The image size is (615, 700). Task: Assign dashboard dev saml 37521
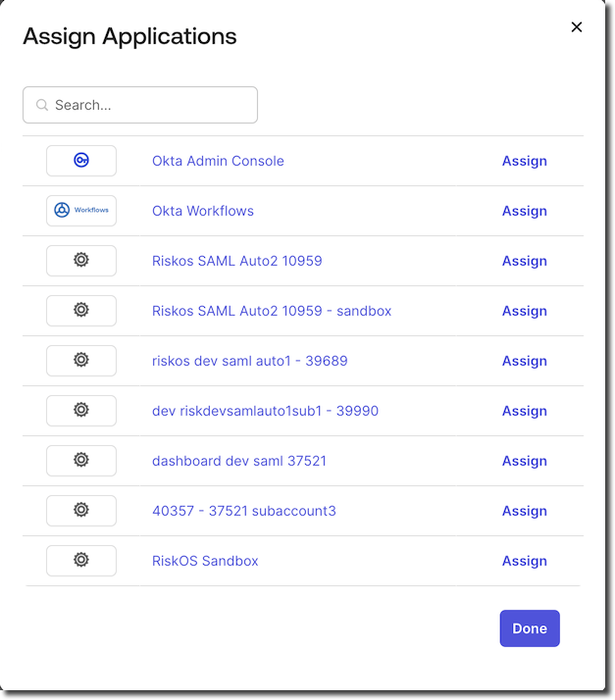pyautogui.click(x=525, y=461)
